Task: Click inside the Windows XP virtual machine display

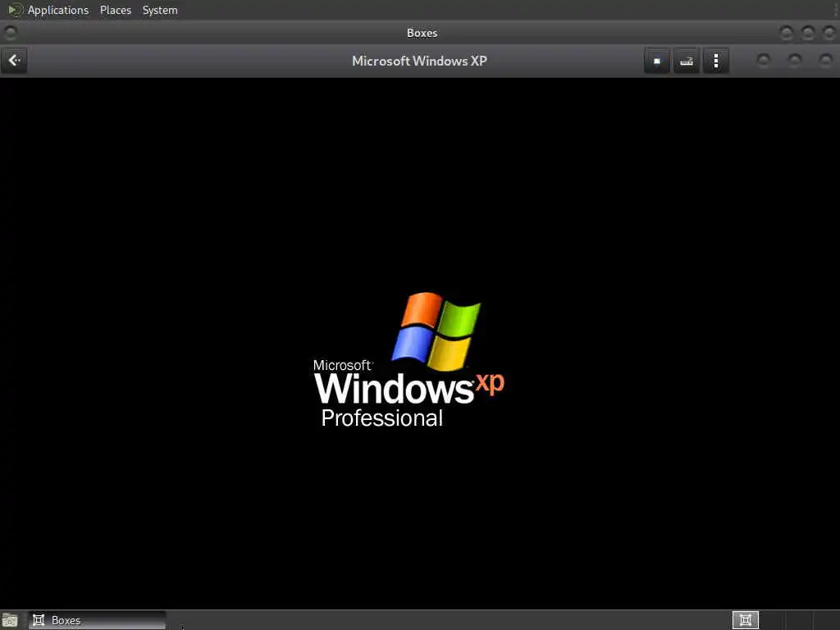Action: click(x=420, y=343)
